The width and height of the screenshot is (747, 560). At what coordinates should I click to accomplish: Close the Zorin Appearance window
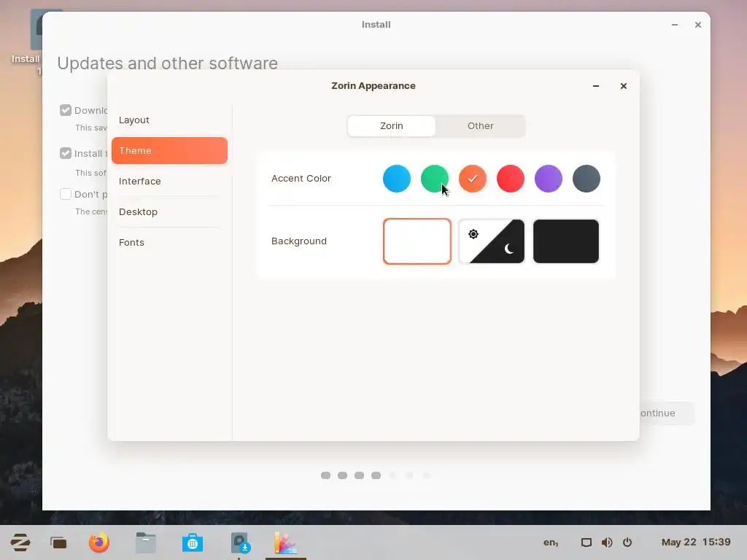click(x=623, y=86)
